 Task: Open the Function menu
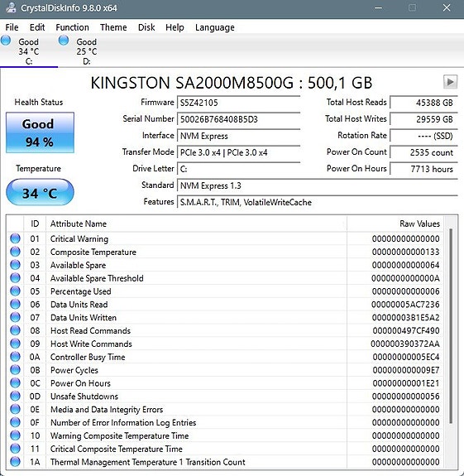point(72,27)
